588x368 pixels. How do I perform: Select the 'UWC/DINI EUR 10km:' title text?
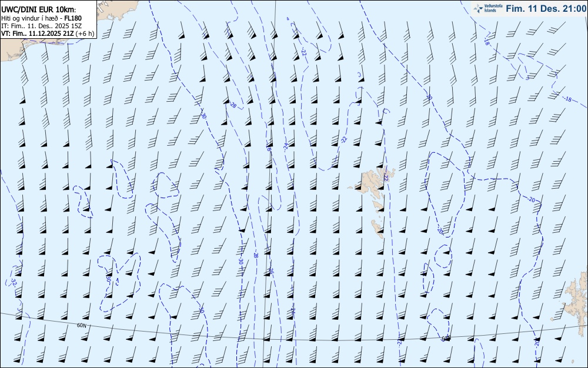pos(39,10)
